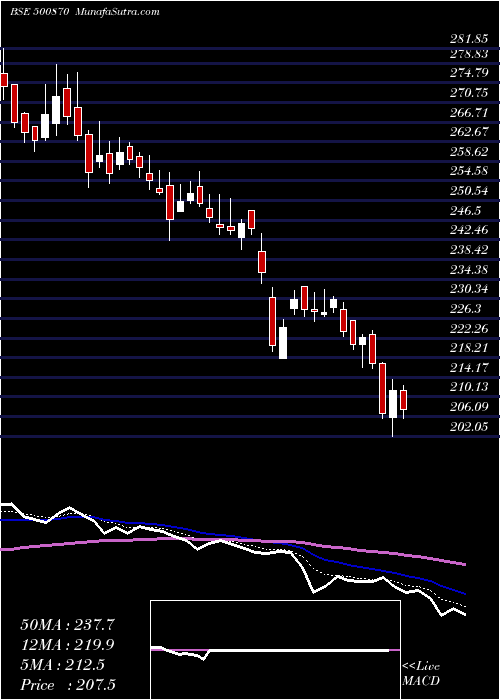Click the <<Live MACD label
Viewport: 500px width, 700px height.
(421, 674)
